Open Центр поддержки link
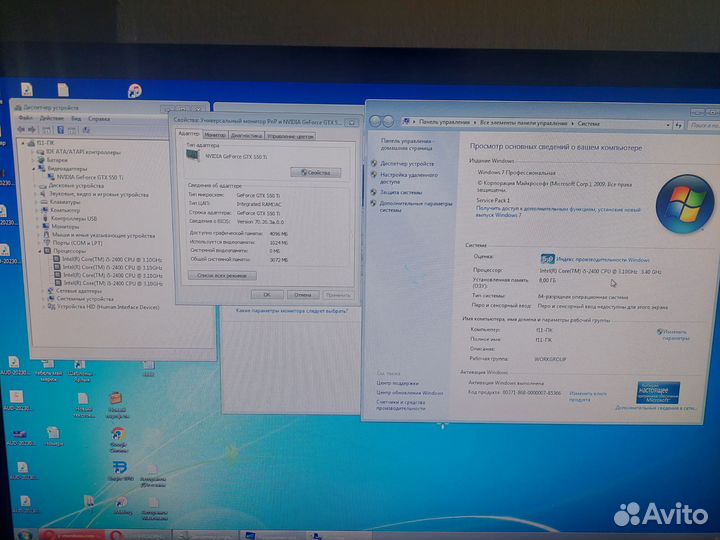The height and width of the screenshot is (540, 720). coord(397,383)
